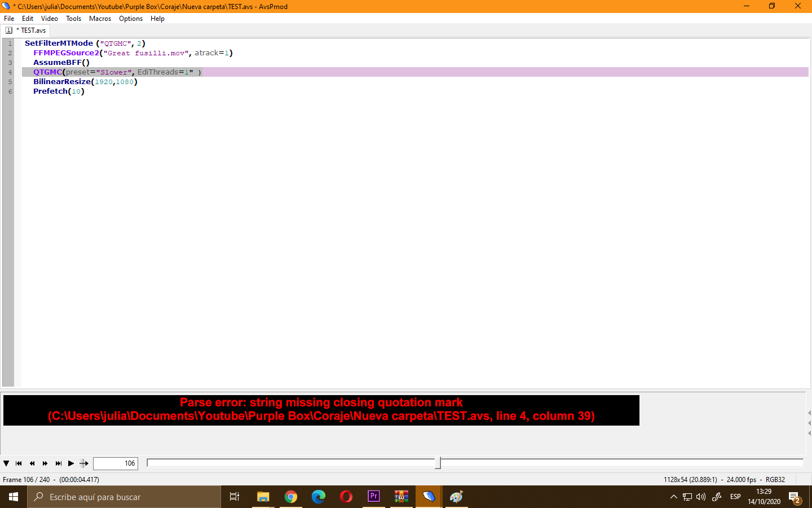This screenshot has height=508, width=812.
Task: Close the AvsPmod window
Action: click(x=798, y=6)
